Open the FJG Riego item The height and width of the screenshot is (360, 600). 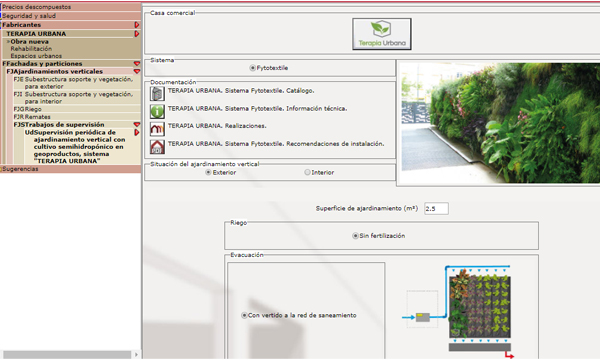coord(28,109)
